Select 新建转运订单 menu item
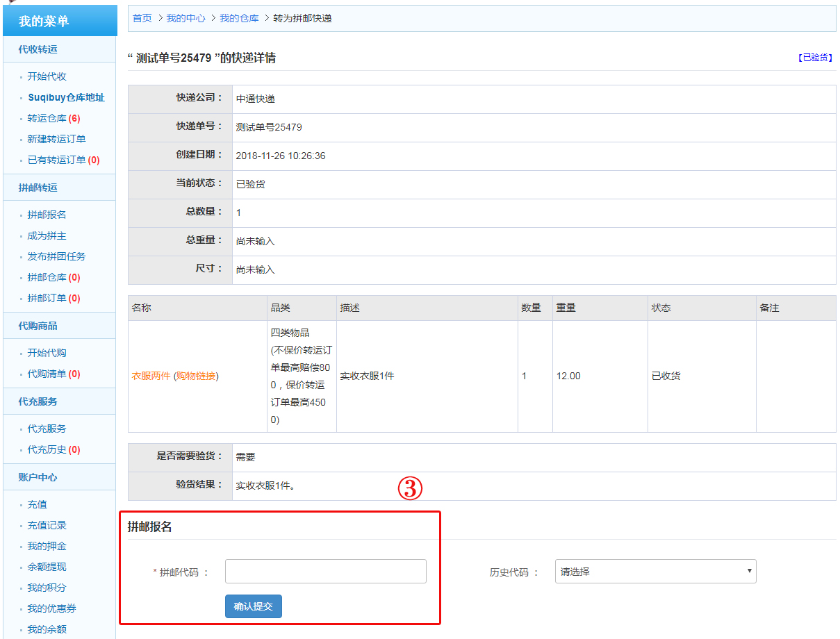 click(57, 139)
